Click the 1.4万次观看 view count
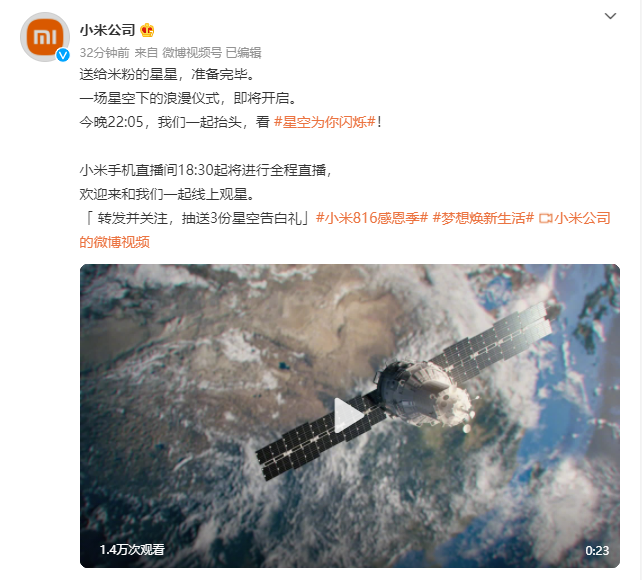Screen dimensions: 642x580 (x=132, y=549)
